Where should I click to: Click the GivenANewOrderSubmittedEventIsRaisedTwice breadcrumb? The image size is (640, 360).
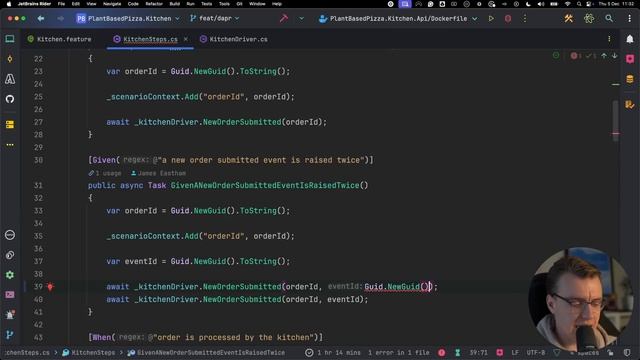click(x=206, y=352)
